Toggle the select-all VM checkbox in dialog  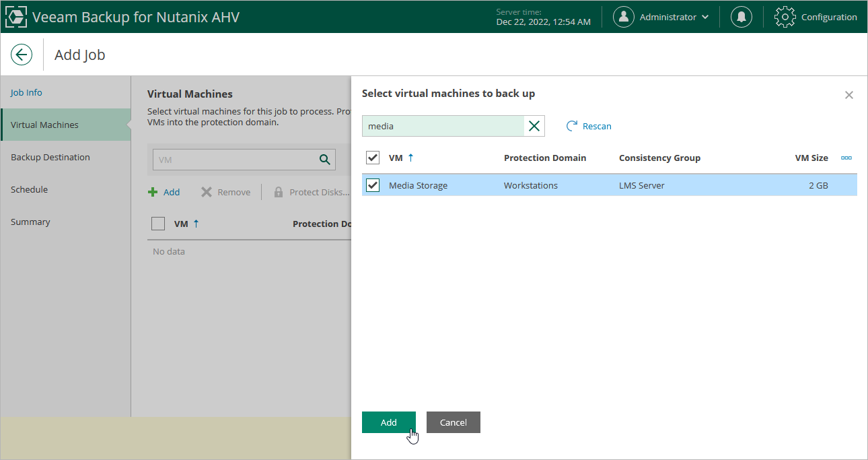373,158
